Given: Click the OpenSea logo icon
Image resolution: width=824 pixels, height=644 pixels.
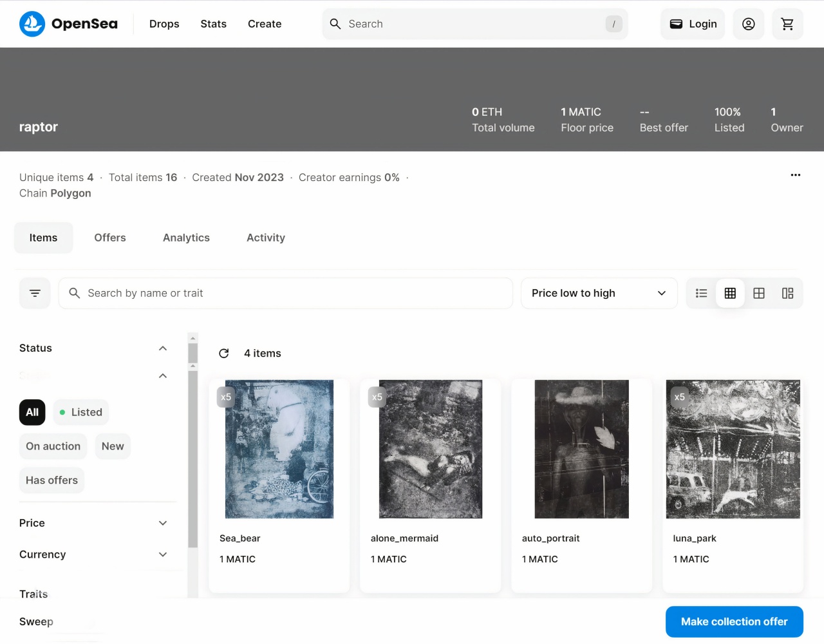Looking at the screenshot, I should [32, 24].
